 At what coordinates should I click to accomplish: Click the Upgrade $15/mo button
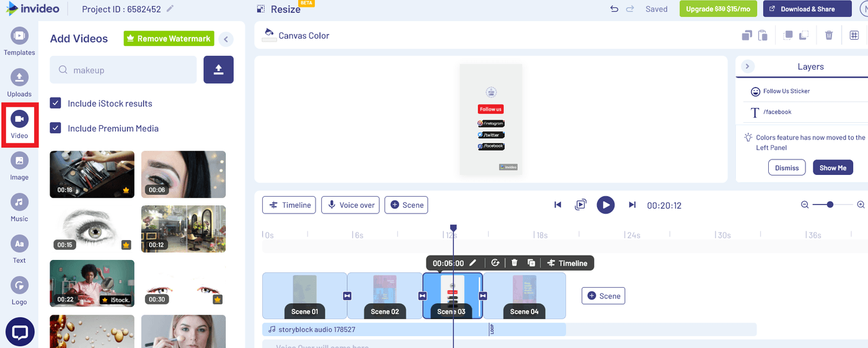click(719, 9)
